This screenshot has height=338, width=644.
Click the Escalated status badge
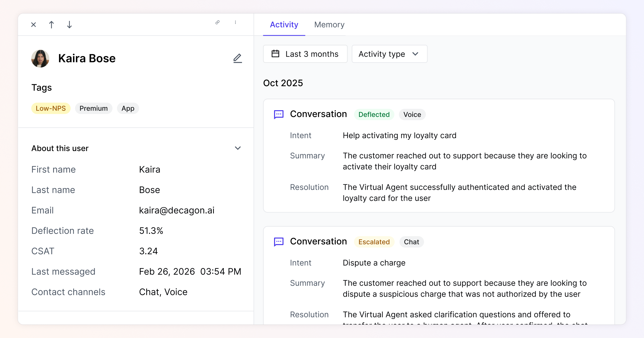click(374, 242)
